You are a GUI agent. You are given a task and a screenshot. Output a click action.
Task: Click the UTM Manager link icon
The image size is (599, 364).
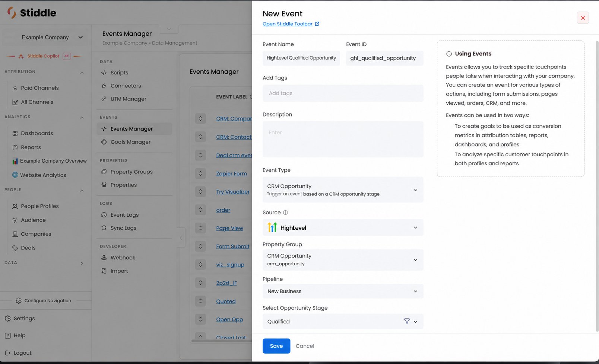pyautogui.click(x=104, y=99)
